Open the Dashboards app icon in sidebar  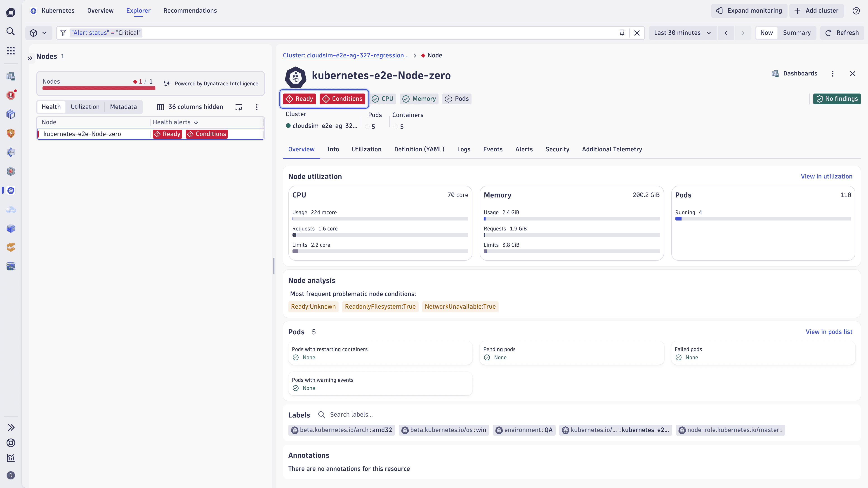point(11,76)
